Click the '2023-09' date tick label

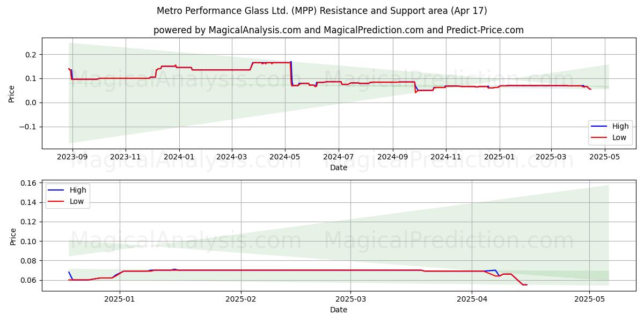tap(72, 157)
